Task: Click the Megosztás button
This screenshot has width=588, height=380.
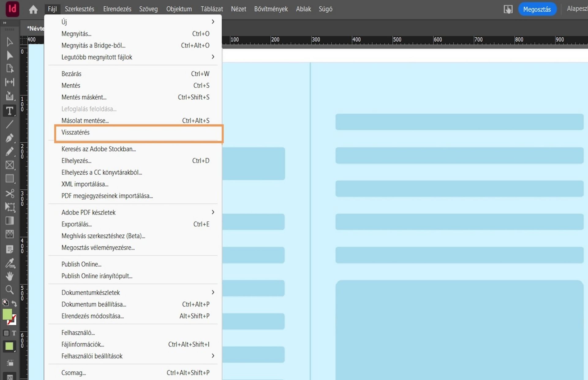Action: [537, 9]
